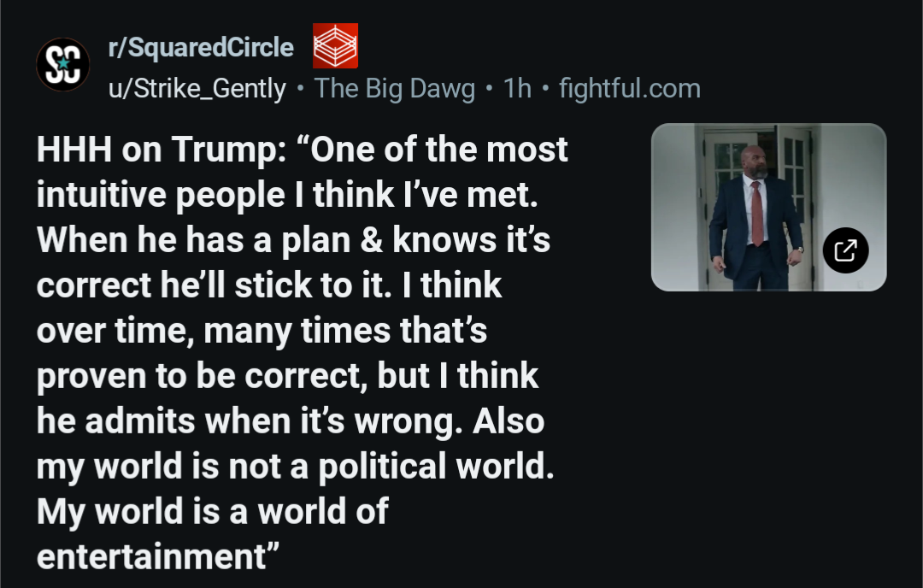Open the external link icon on thumbnail
This screenshot has height=588, width=923.
click(845, 250)
